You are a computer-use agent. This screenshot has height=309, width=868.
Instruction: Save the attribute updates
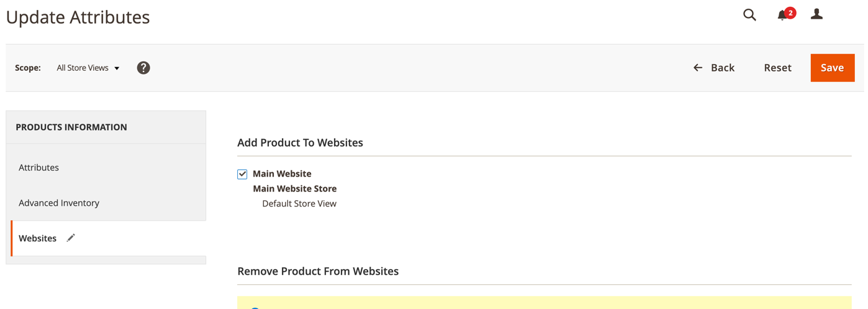coord(833,68)
